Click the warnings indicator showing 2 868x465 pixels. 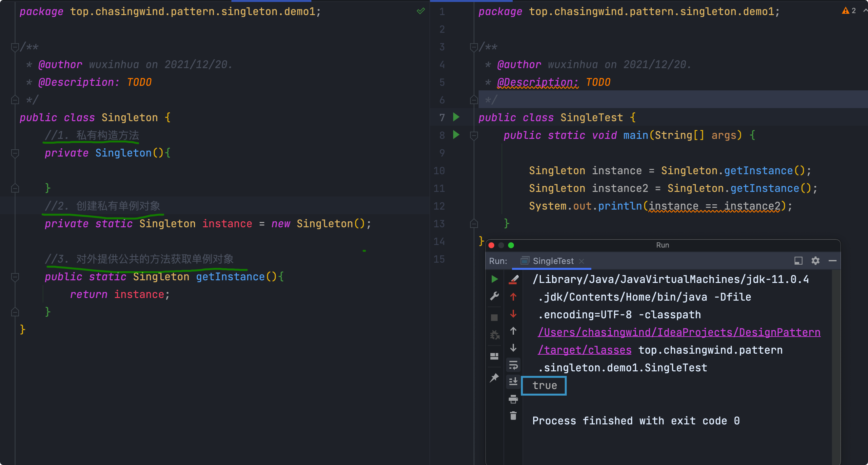click(x=849, y=11)
